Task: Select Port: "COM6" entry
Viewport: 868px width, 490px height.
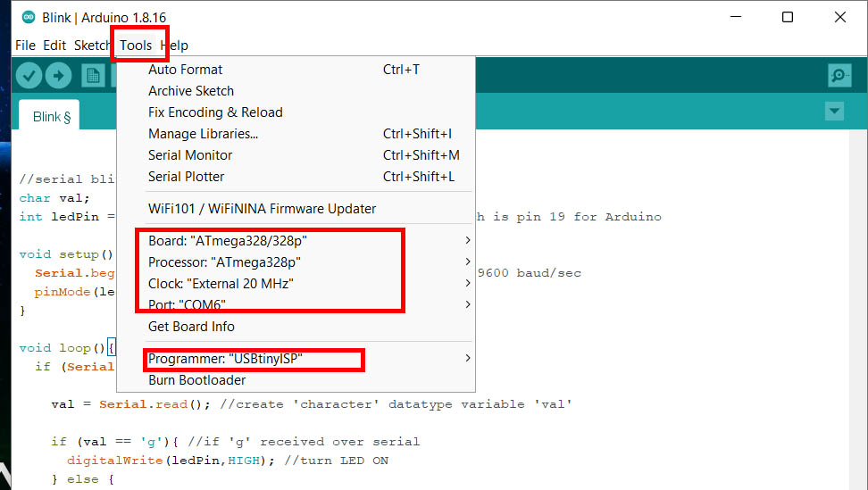Action: click(296, 305)
